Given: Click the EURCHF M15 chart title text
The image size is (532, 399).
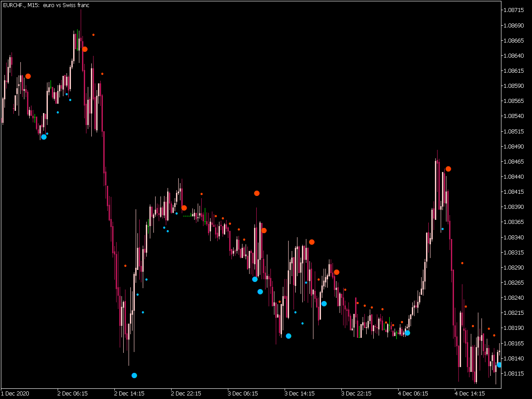Looking at the screenshot, I should click(x=46, y=5).
